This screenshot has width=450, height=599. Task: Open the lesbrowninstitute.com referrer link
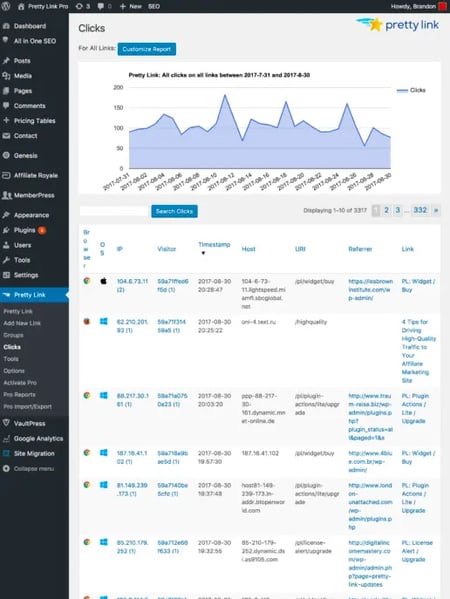point(371,290)
